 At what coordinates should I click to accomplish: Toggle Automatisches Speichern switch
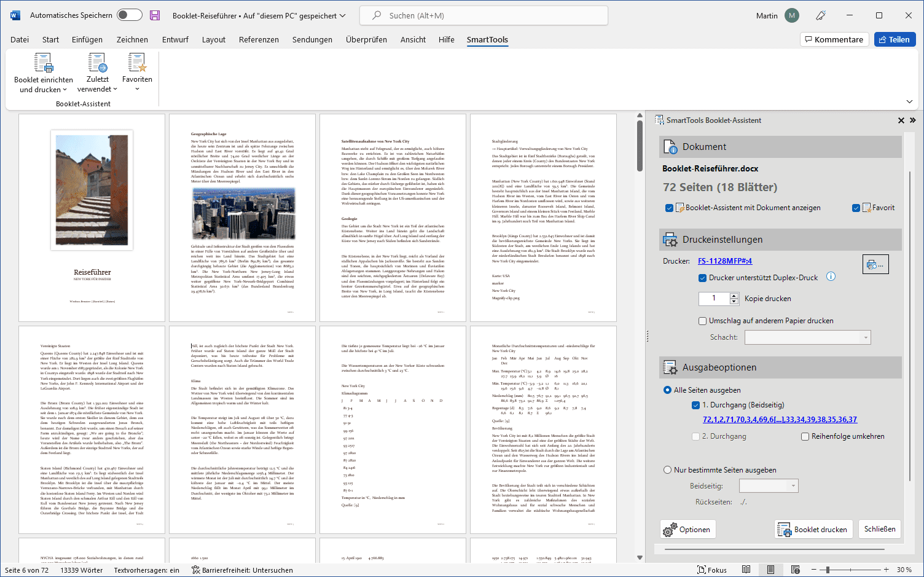tap(129, 15)
